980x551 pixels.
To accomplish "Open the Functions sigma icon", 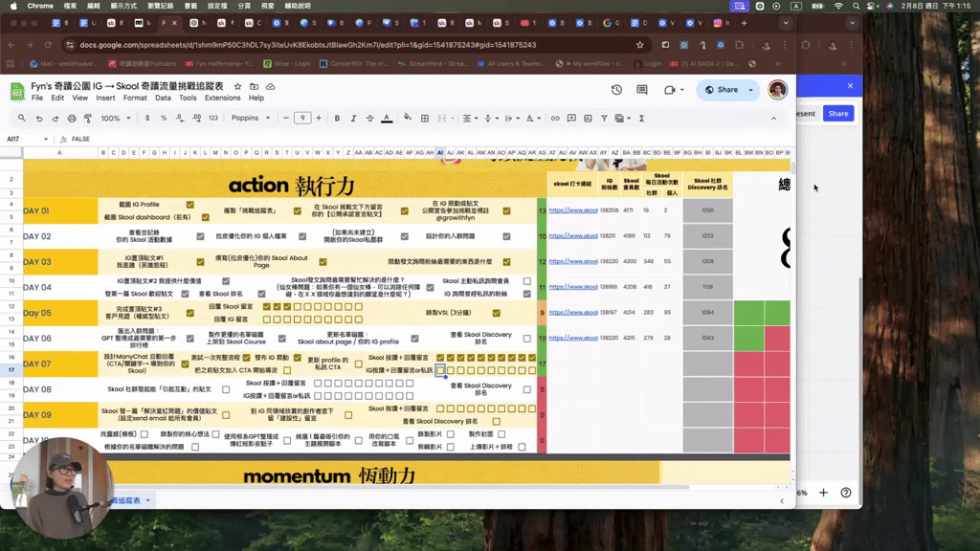I will [642, 118].
